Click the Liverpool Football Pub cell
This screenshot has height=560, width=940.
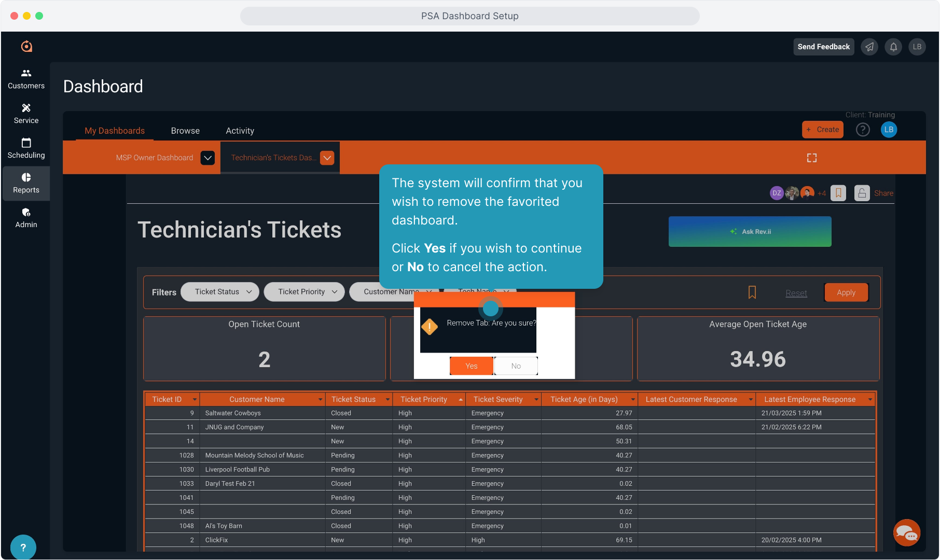click(262, 469)
